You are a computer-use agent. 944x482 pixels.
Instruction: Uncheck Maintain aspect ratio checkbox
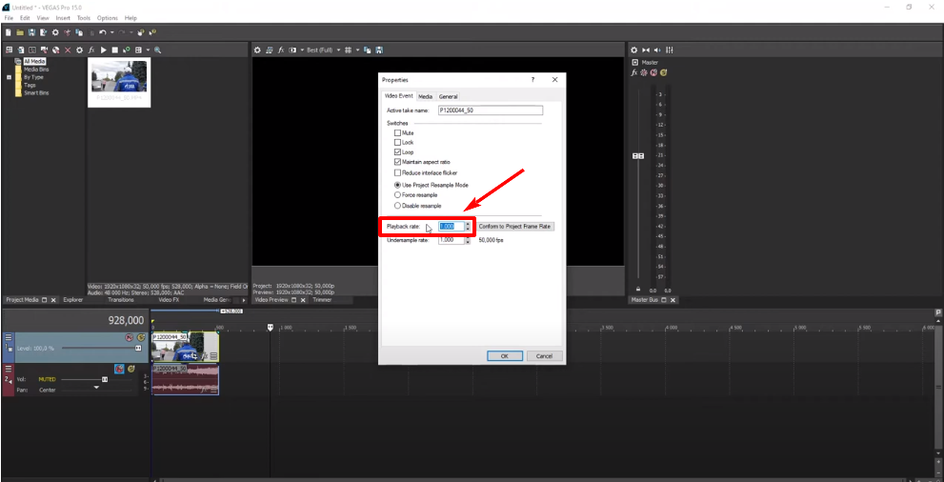tap(397, 162)
